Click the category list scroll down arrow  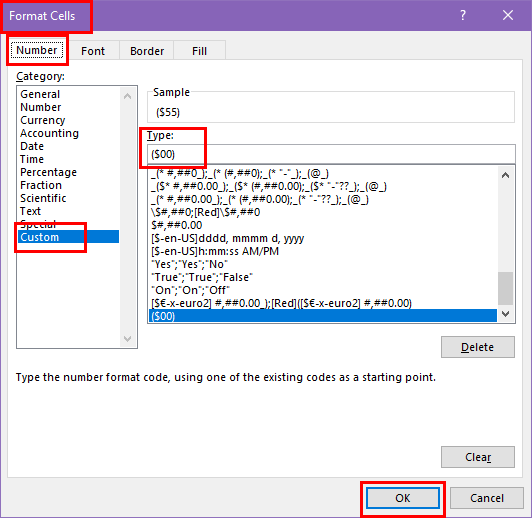(x=128, y=339)
